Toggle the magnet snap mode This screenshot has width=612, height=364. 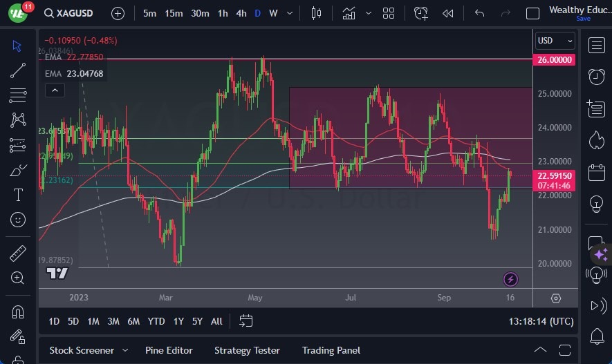[18, 312]
